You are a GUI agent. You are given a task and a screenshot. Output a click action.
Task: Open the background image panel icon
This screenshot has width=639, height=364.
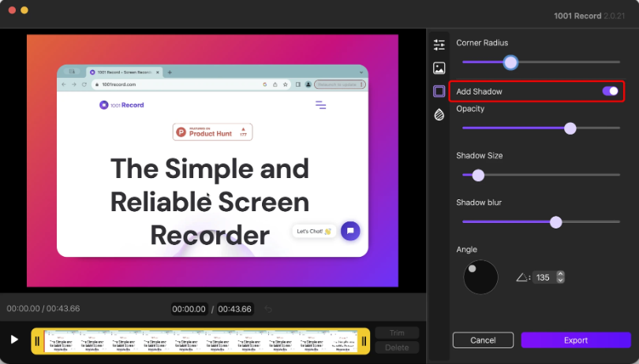439,68
